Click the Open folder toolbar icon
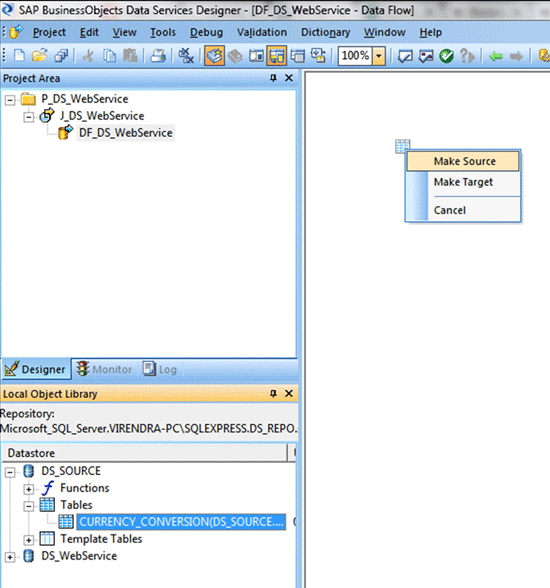The height and width of the screenshot is (588, 550). 40,56
